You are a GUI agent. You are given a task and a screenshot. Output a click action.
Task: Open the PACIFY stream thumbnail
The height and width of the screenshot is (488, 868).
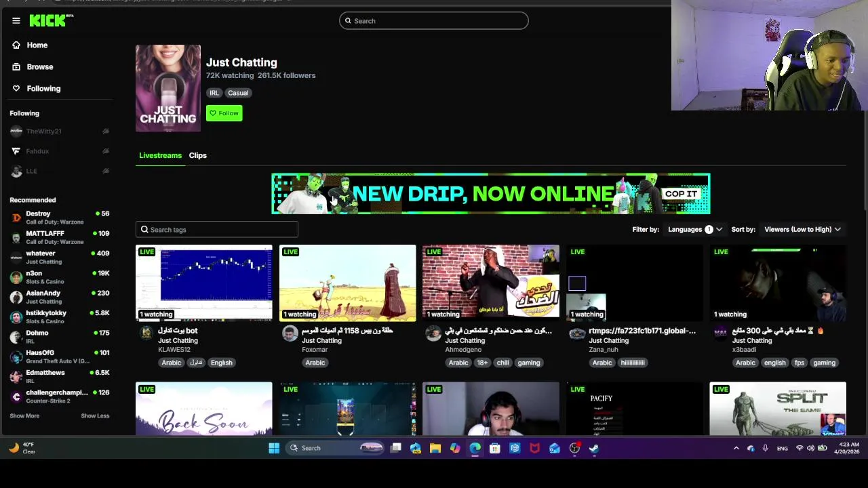click(635, 409)
